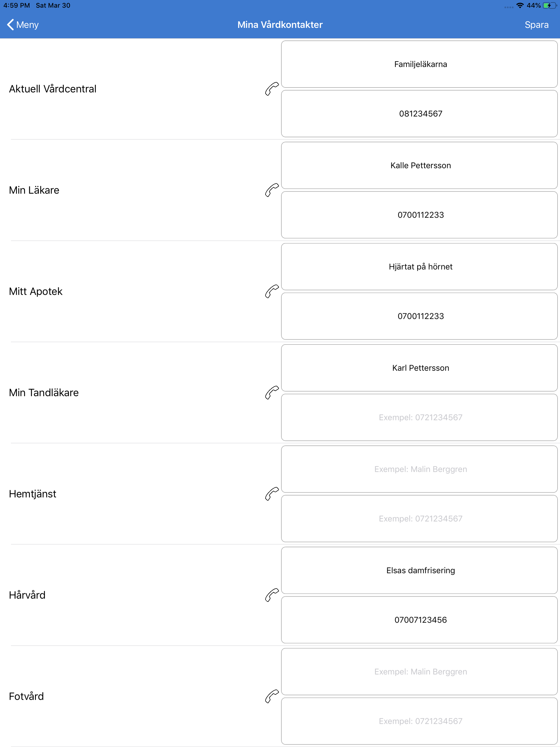Screen dimensions: 560x747
Task: Tap the Hemtjänst phone icon
Action: coord(272,494)
